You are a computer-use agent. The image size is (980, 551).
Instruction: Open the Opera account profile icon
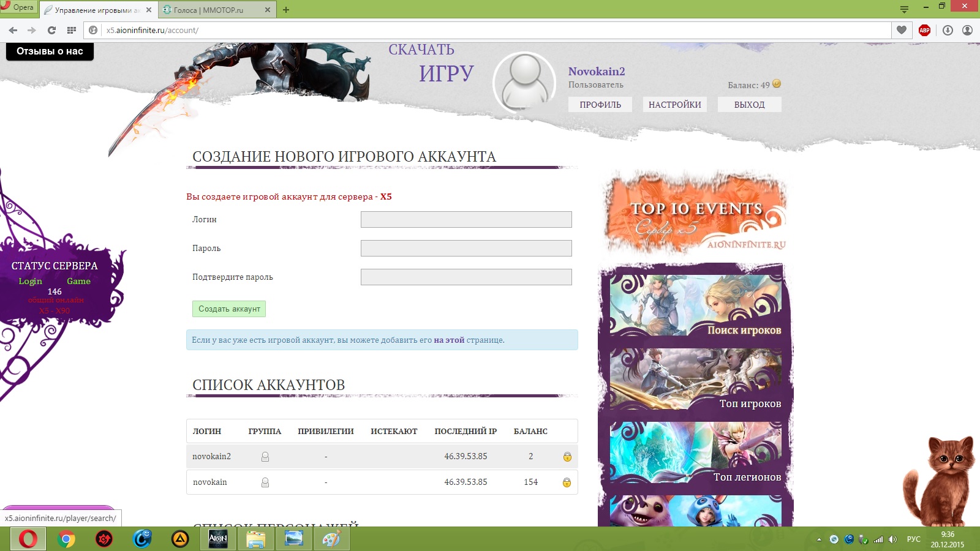coord(967,30)
